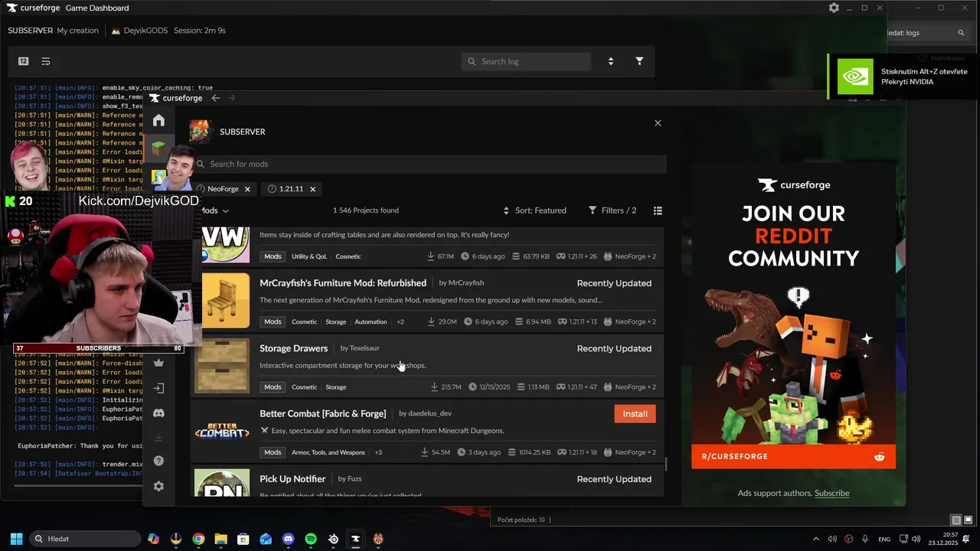The width and height of the screenshot is (980, 551).
Task: Focus the Hledat taskbar search box
Action: click(x=85, y=539)
